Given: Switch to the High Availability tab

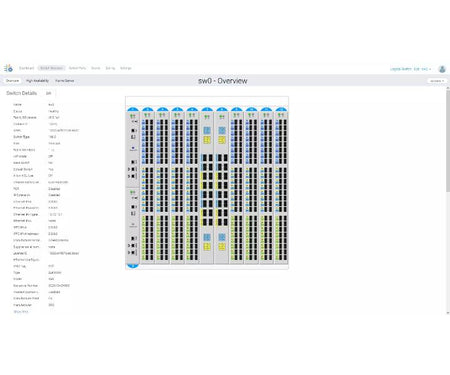Looking at the screenshot, I should (x=37, y=81).
